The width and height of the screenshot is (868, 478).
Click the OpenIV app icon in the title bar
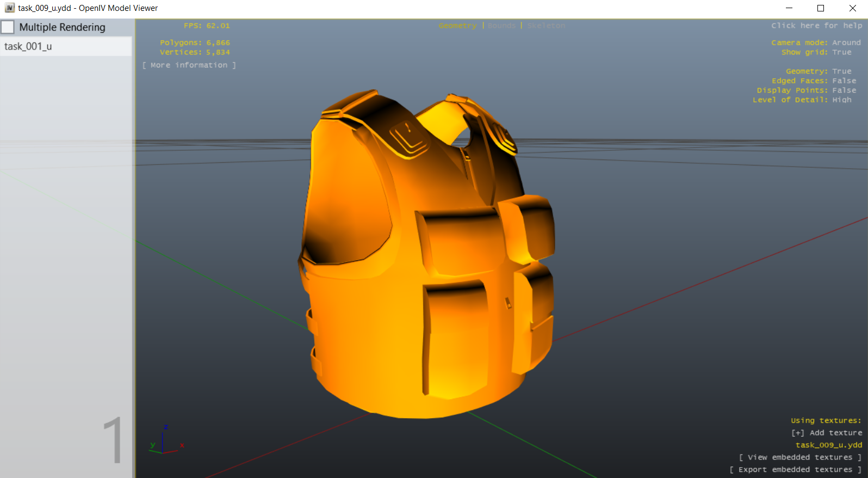10,8
